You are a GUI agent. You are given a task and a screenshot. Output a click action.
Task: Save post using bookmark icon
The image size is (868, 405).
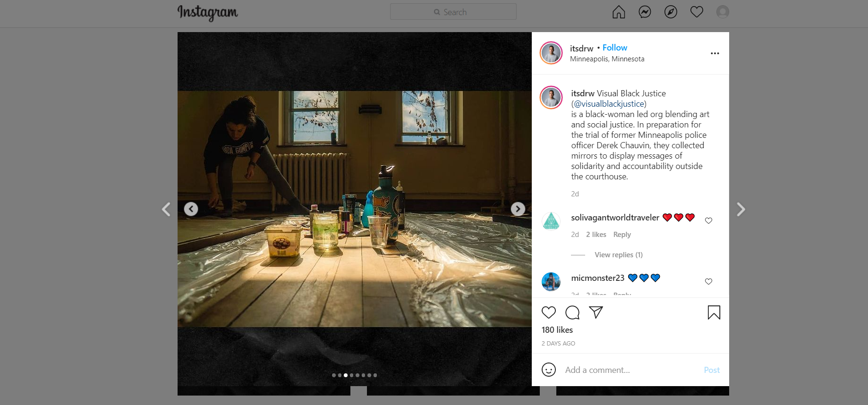pyautogui.click(x=714, y=312)
